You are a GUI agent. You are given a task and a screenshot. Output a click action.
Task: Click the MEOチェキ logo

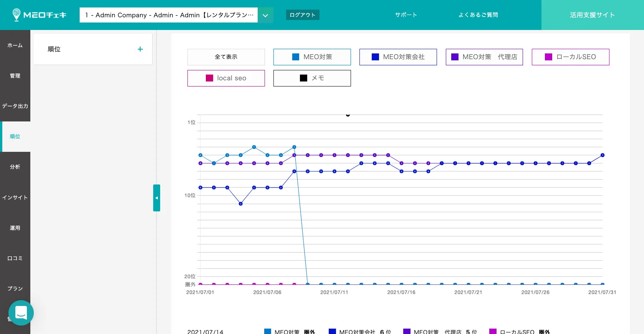39,15
